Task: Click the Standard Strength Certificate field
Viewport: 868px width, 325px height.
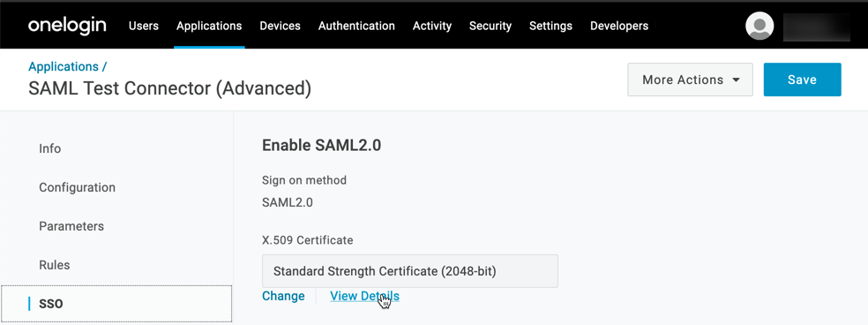Action: [x=409, y=271]
